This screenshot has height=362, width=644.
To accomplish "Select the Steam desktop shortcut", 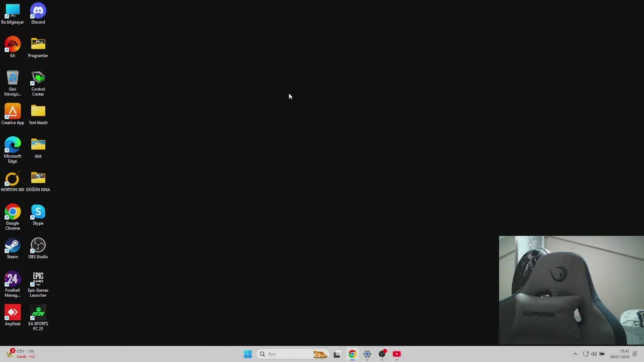I will coord(13,249).
